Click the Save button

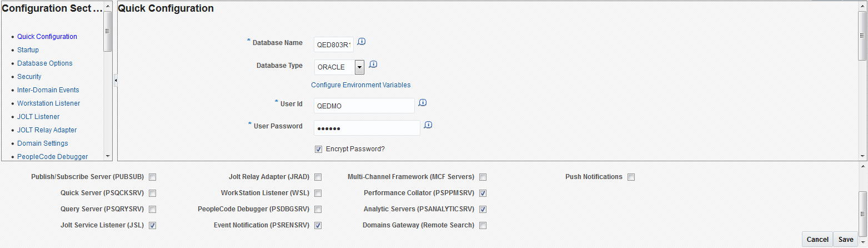(x=846, y=240)
